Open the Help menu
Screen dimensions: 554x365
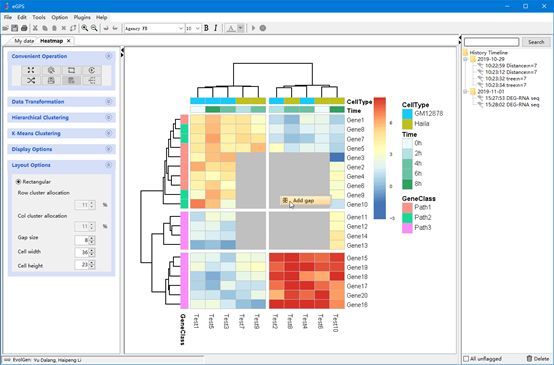[102, 17]
